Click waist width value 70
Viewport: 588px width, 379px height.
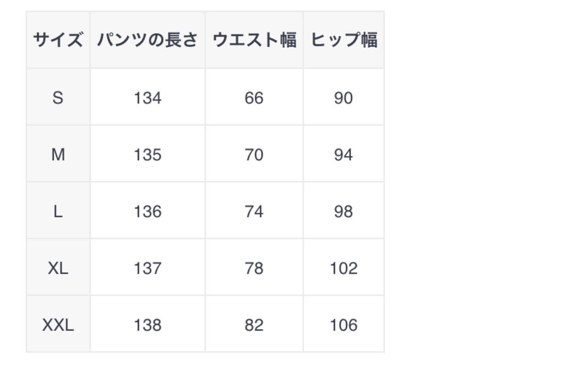254,155
